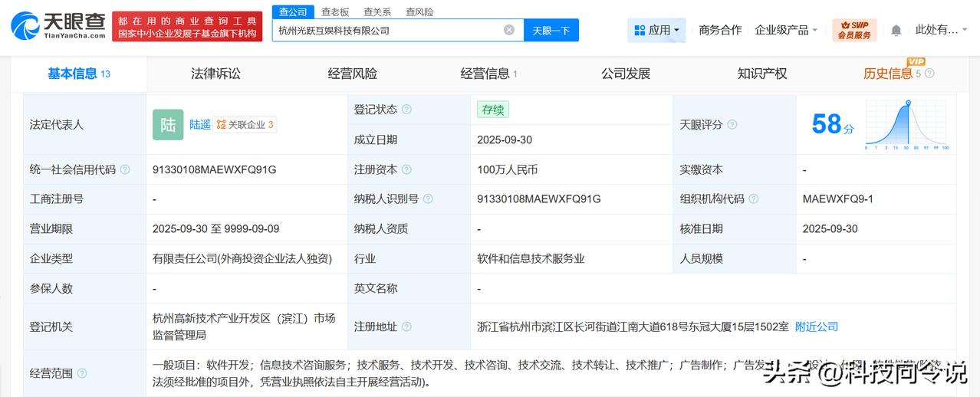Click help icon beside 注册资本

[x=406, y=169]
